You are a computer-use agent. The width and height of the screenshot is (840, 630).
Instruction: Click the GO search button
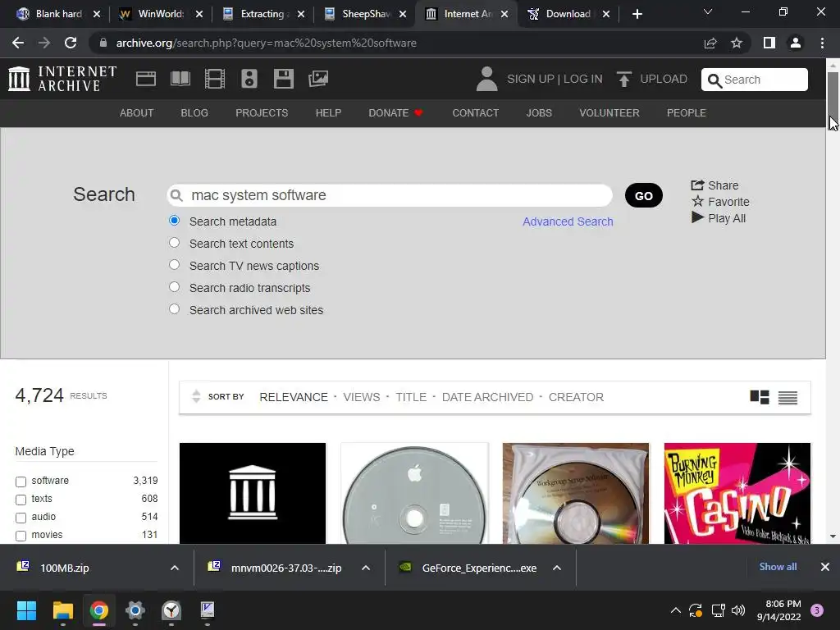pyautogui.click(x=644, y=195)
